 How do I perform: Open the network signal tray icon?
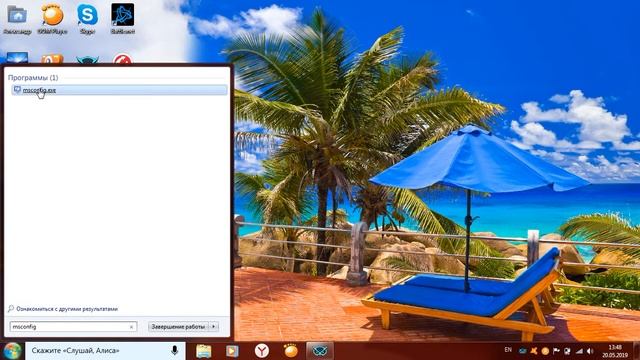pyautogui.click(x=579, y=351)
